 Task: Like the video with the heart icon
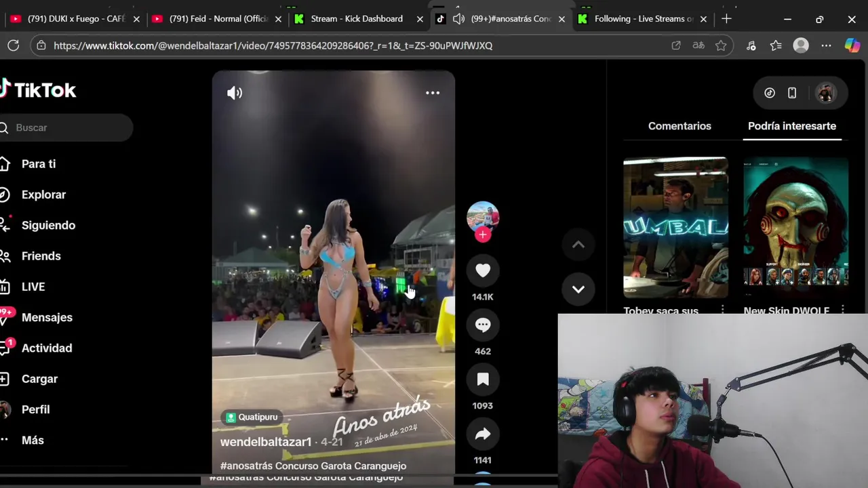(x=483, y=270)
